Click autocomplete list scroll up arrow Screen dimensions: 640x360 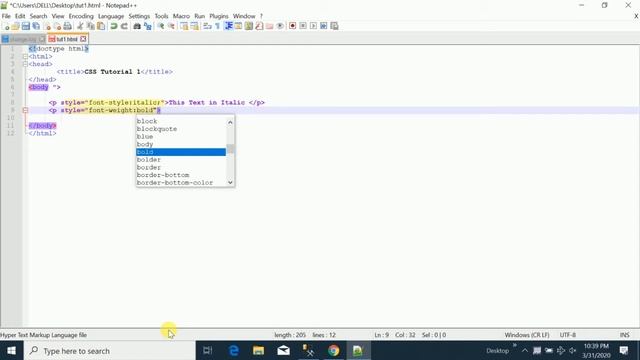click(230, 122)
